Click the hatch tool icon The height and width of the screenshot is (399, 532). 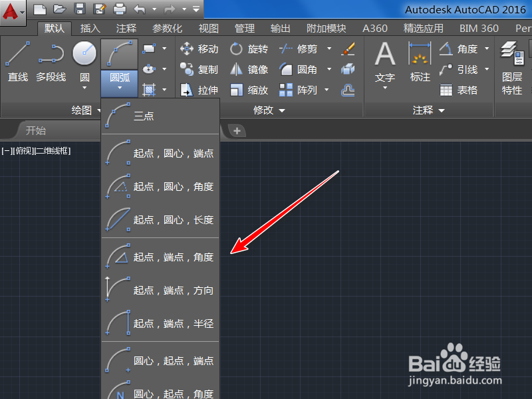pos(149,90)
